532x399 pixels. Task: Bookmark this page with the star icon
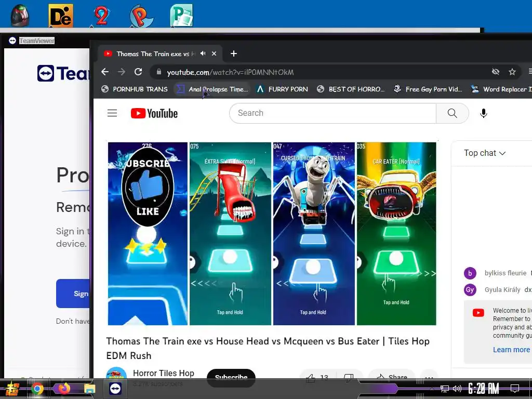pos(512,72)
